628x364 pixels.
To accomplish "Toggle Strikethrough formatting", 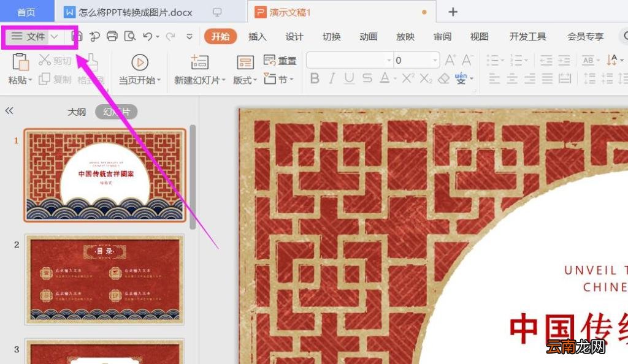I will [367, 78].
